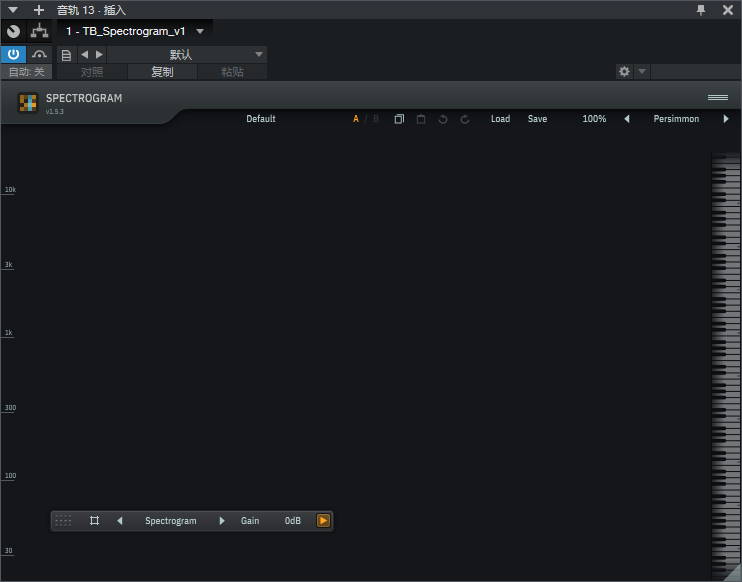This screenshot has height=582, width=742.
Task: Go to next preset in host bar
Action: coord(99,54)
